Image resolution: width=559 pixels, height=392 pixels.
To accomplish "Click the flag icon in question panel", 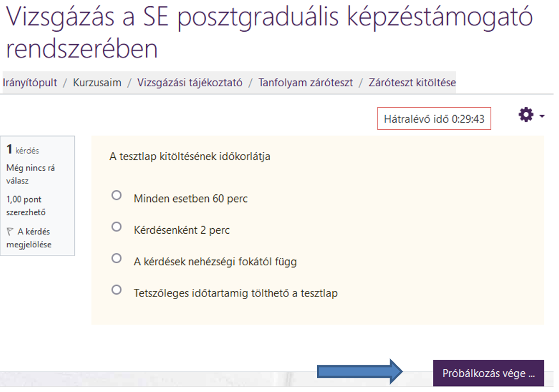I will (10, 231).
